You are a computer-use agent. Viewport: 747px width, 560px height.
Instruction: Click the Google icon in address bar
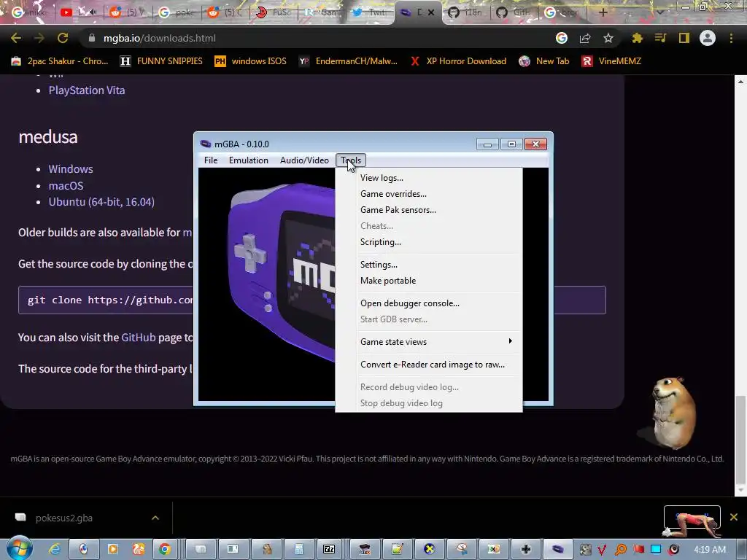pyautogui.click(x=562, y=38)
